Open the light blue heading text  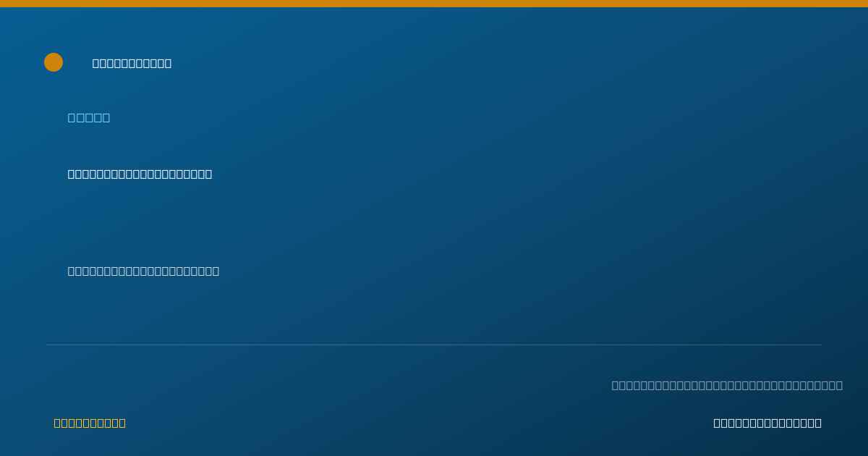[x=89, y=117]
